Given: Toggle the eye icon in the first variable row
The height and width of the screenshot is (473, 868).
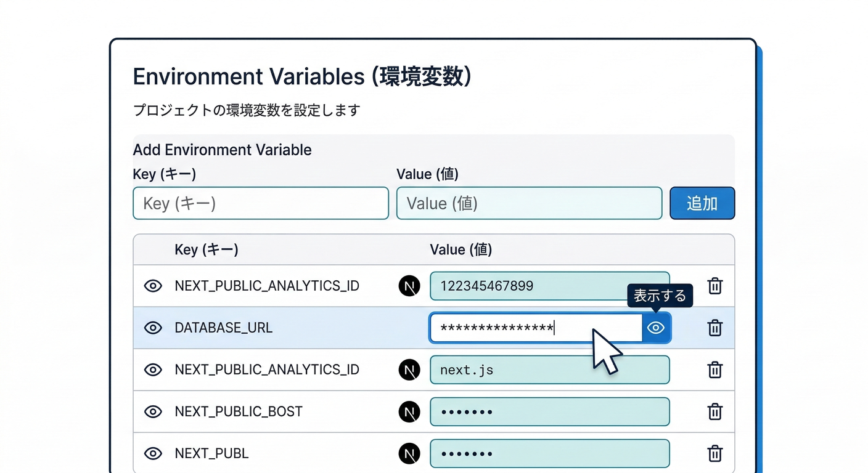Looking at the screenshot, I should [x=153, y=286].
